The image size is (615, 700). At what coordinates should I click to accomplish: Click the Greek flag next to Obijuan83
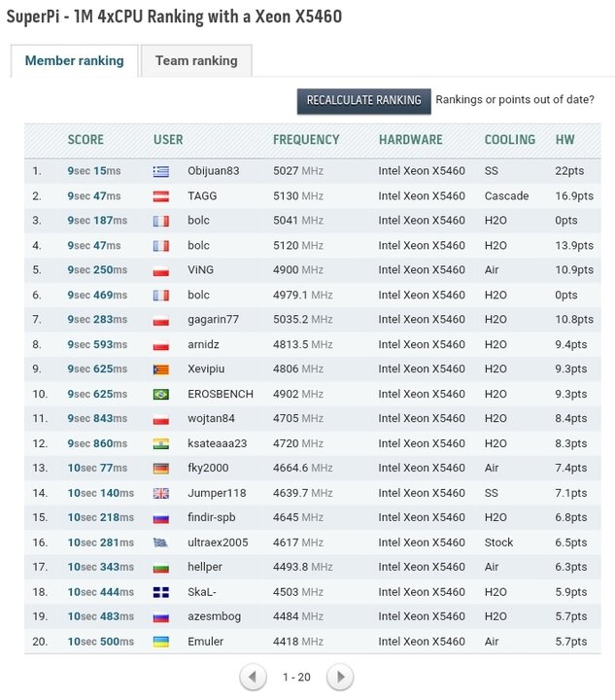pos(161,171)
